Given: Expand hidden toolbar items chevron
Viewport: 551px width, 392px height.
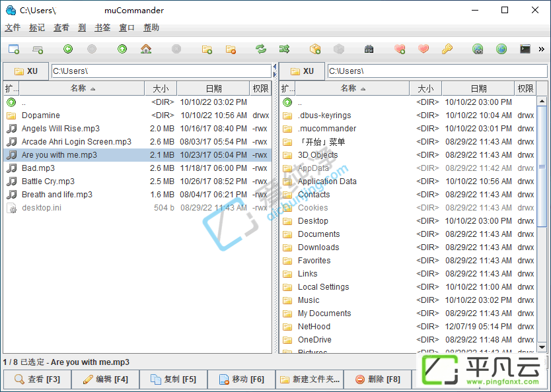Looking at the screenshot, I should tap(542, 49).
